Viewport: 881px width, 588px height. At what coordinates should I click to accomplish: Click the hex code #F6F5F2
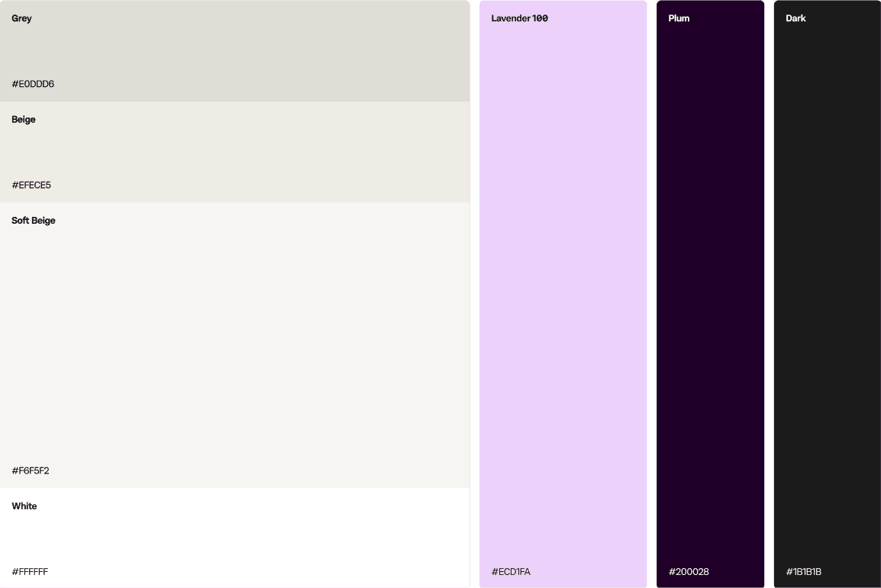click(x=31, y=470)
